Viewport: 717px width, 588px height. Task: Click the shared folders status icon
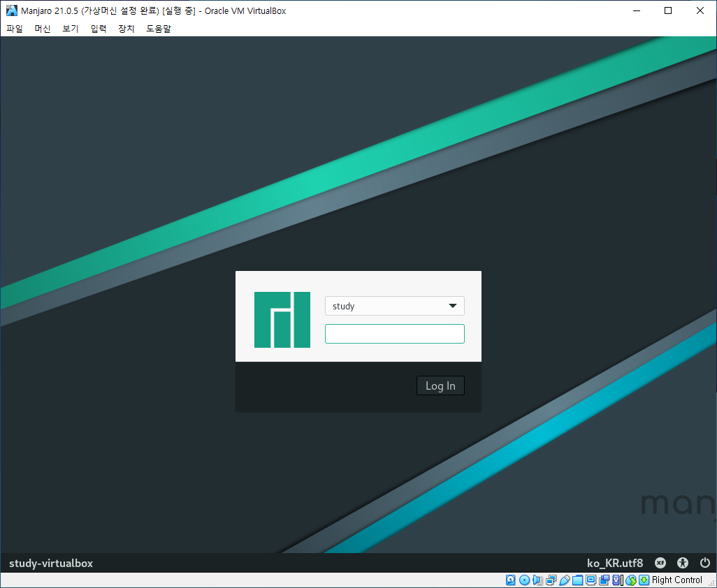577,580
